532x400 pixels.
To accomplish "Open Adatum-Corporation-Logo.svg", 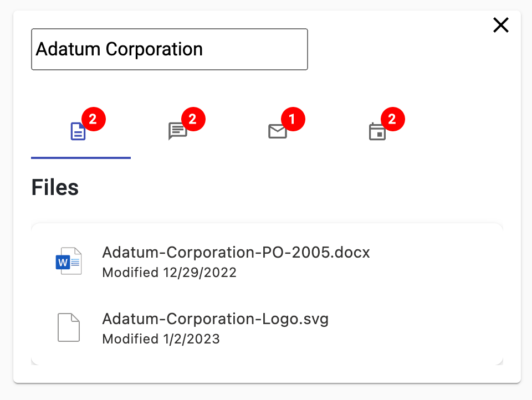I will pyautogui.click(x=215, y=319).
